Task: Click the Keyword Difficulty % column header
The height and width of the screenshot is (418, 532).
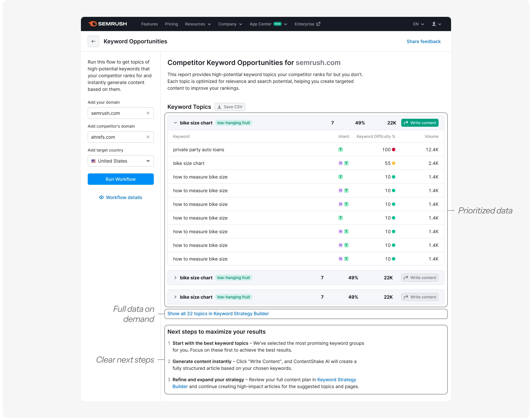Action: pos(376,136)
